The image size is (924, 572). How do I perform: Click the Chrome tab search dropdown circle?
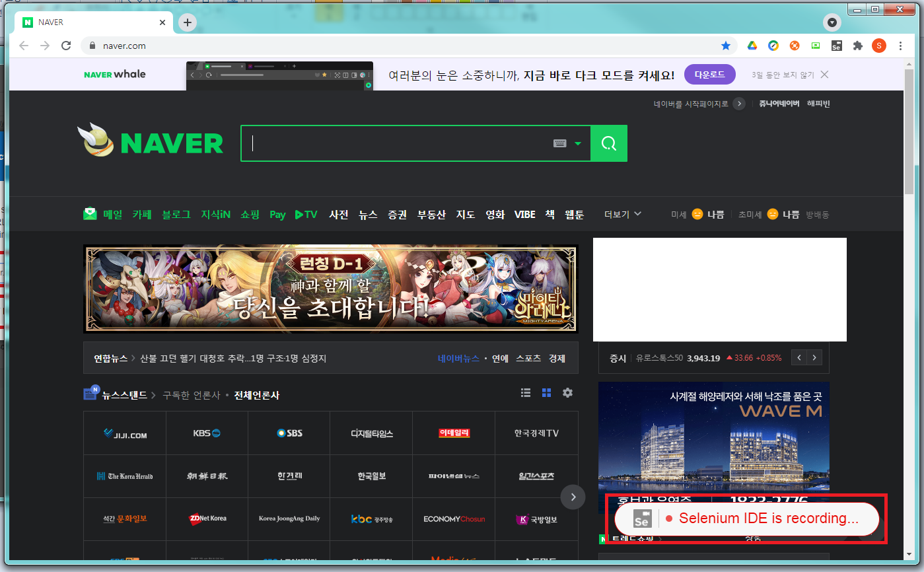(x=832, y=22)
